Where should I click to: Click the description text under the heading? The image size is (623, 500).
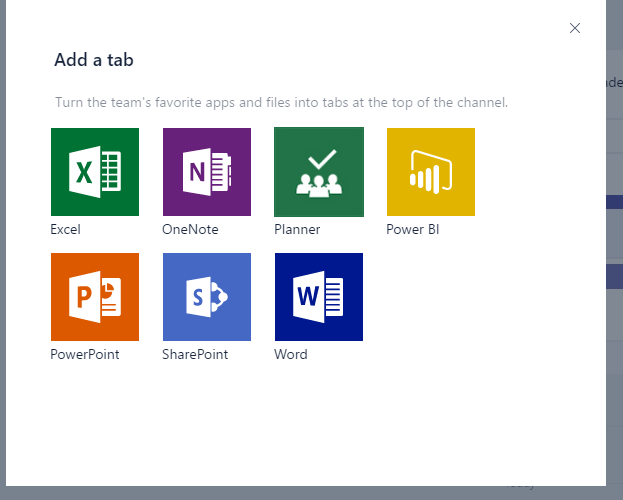280,102
